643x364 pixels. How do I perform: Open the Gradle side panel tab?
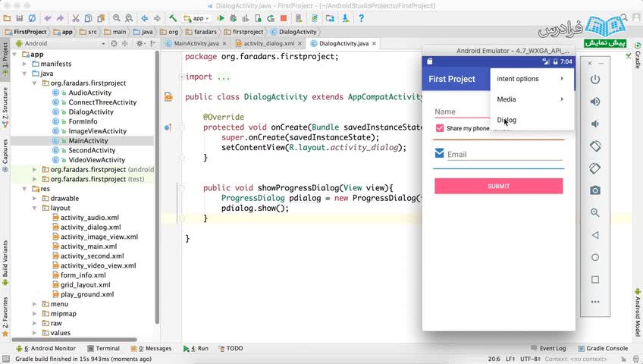coord(638,55)
